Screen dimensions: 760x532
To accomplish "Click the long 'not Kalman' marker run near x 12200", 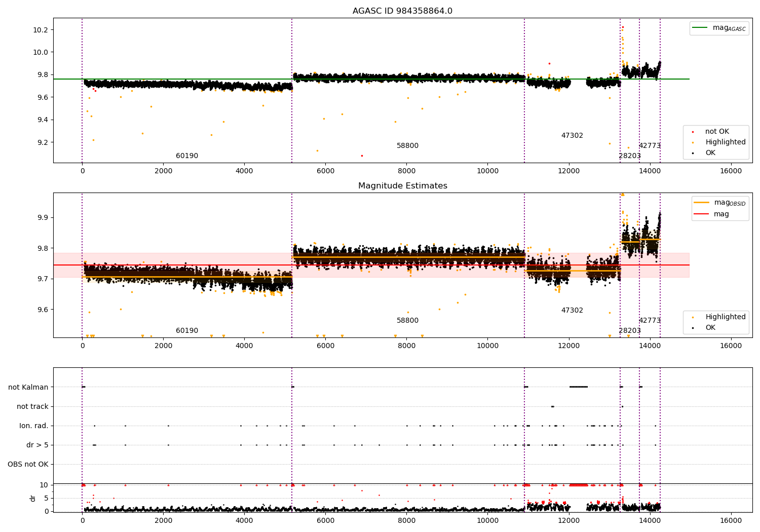I will (x=579, y=387).
